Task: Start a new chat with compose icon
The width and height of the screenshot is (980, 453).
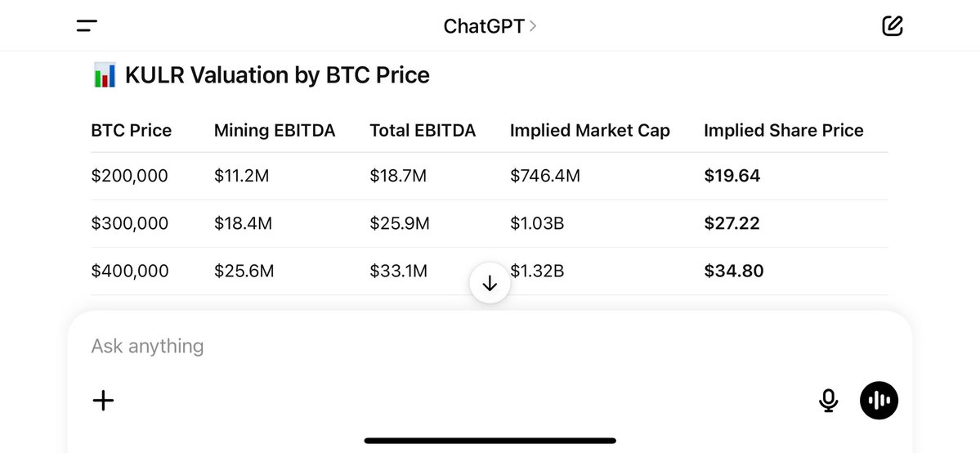Action: pos(892,25)
